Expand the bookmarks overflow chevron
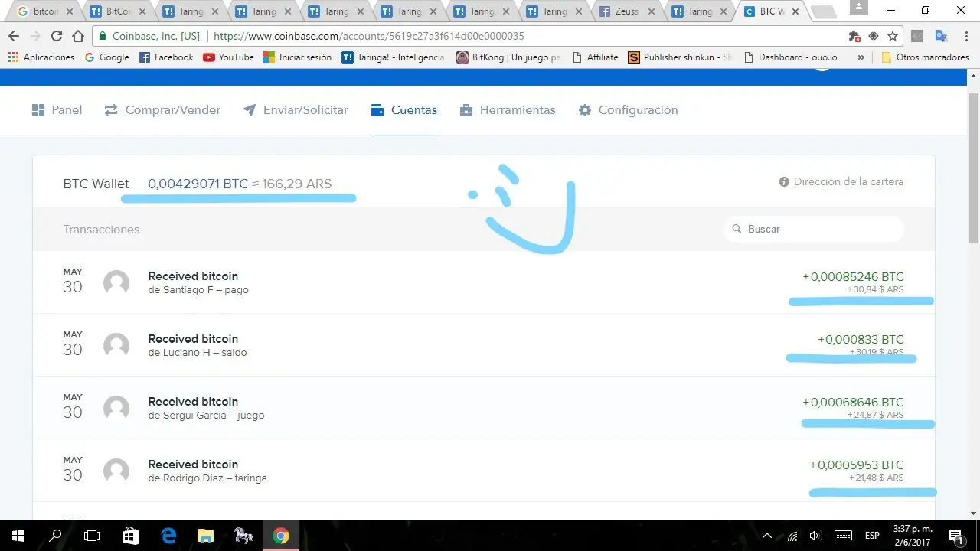Screen dimensions: 980x551 [x=861, y=57]
